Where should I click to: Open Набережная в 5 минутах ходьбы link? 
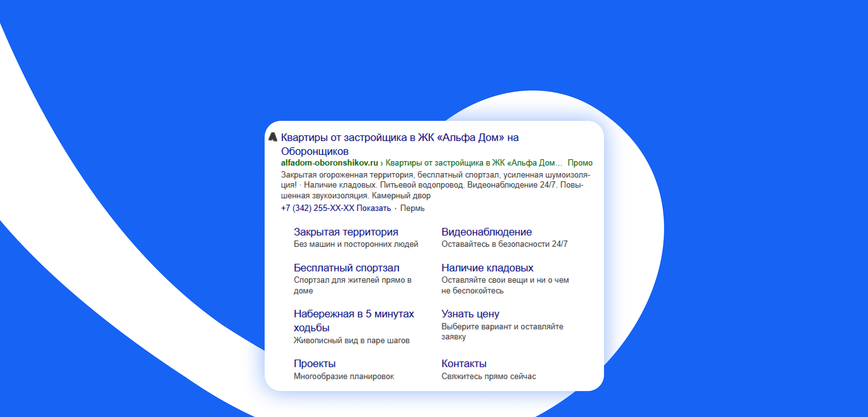pos(354,320)
